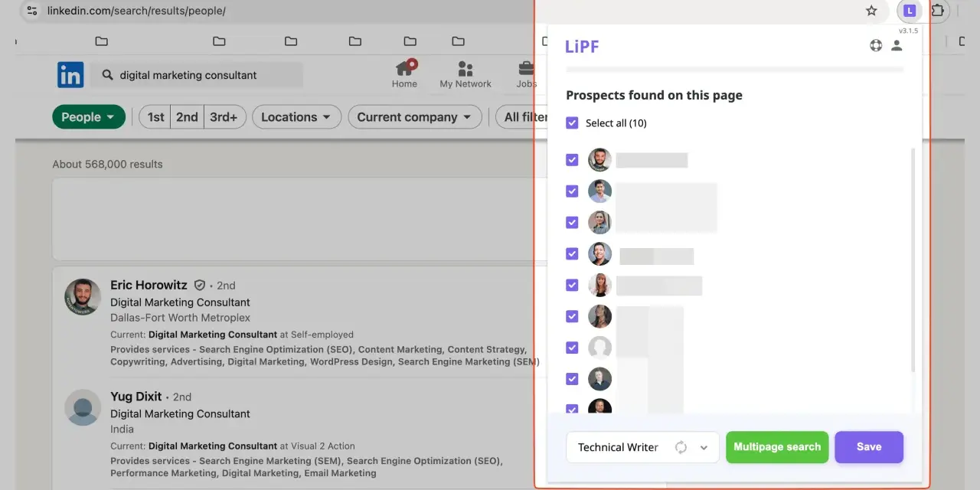Bookmark page with the star icon

(871, 11)
